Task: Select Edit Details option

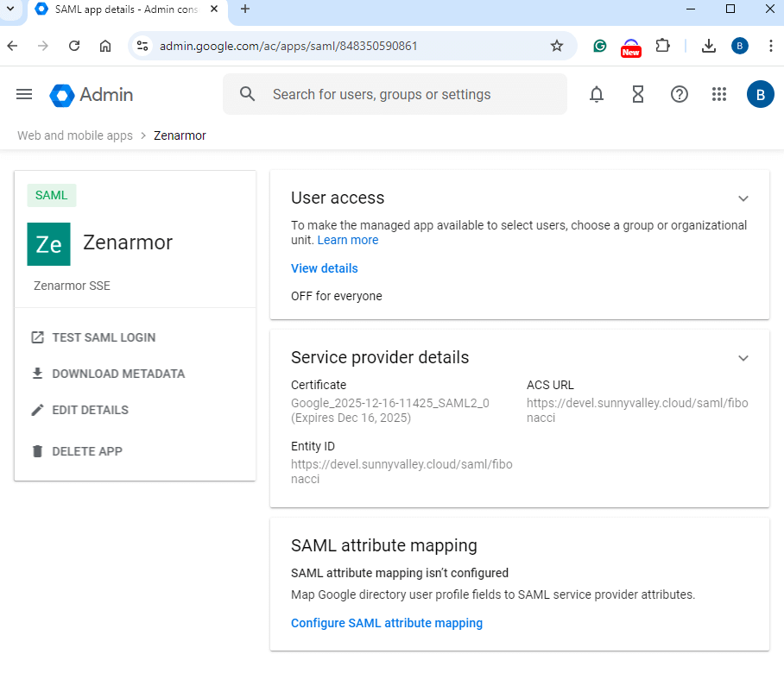Action: click(90, 410)
